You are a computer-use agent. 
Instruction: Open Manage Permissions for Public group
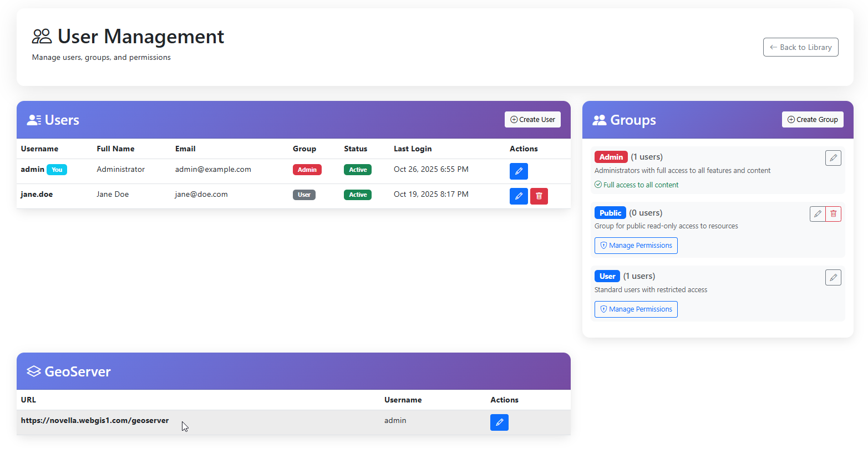[x=636, y=246]
